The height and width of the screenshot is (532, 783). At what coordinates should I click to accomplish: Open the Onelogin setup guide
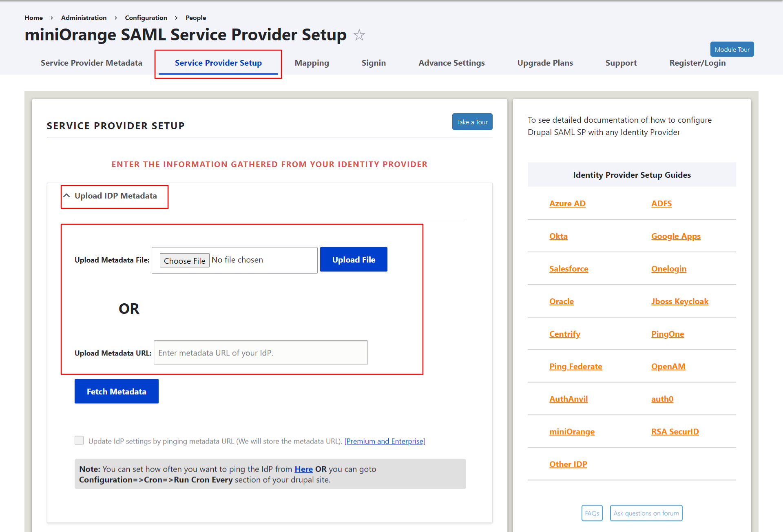669,269
